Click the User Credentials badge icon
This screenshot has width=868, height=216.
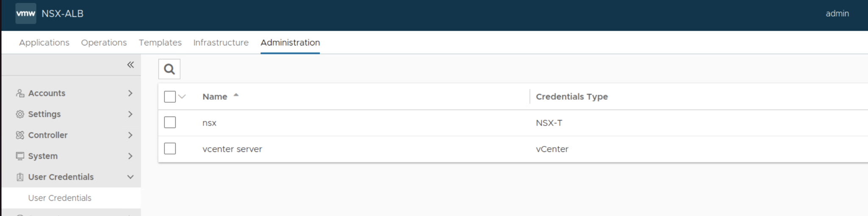[x=20, y=177]
